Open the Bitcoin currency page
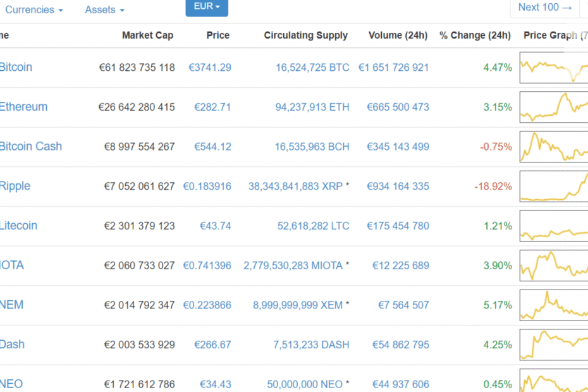This screenshot has height=392, width=588. tap(16, 67)
